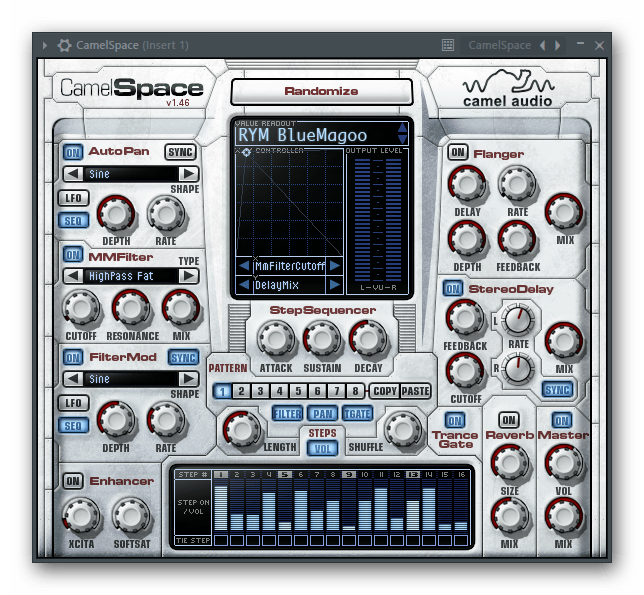
Task: Select previous MMFilter type
Action: (x=74, y=276)
